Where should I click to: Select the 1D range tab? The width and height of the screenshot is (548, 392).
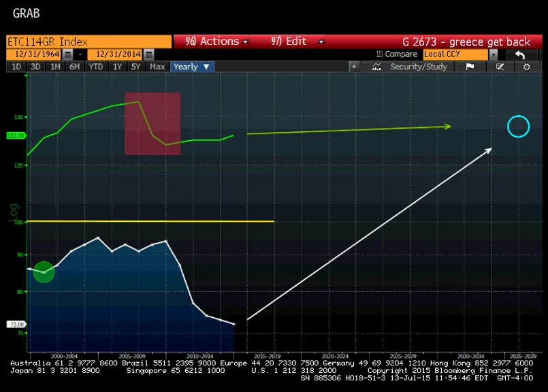pos(16,67)
